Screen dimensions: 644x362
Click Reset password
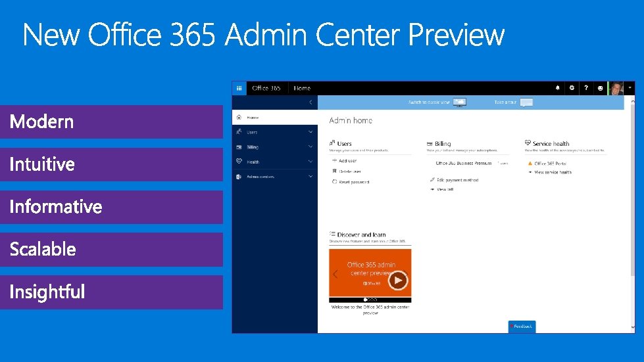click(354, 182)
